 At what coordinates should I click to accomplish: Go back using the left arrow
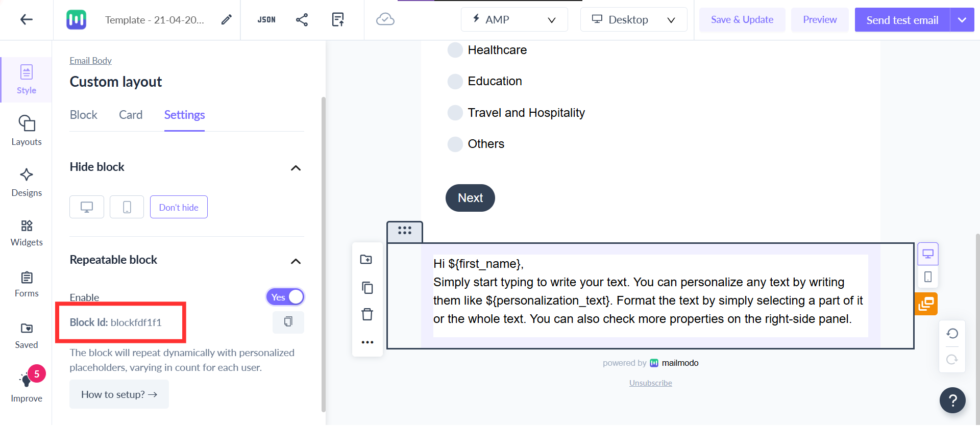pos(26,19)
